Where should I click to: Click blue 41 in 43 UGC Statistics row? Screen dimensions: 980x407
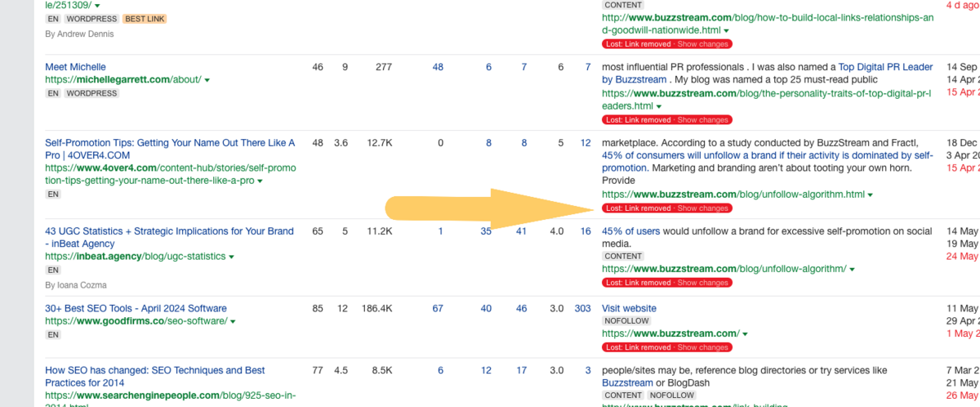[x=521, y=231]
